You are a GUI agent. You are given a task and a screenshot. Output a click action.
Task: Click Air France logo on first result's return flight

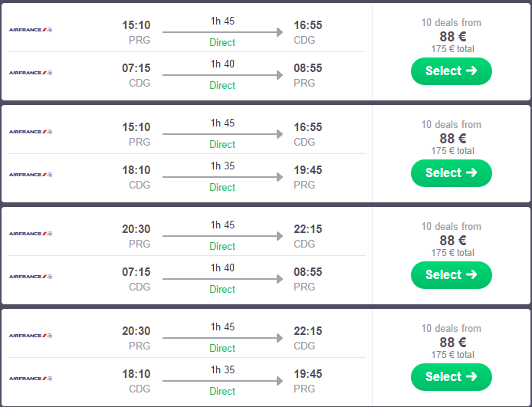pyautogui.click(x=31, y=73)
